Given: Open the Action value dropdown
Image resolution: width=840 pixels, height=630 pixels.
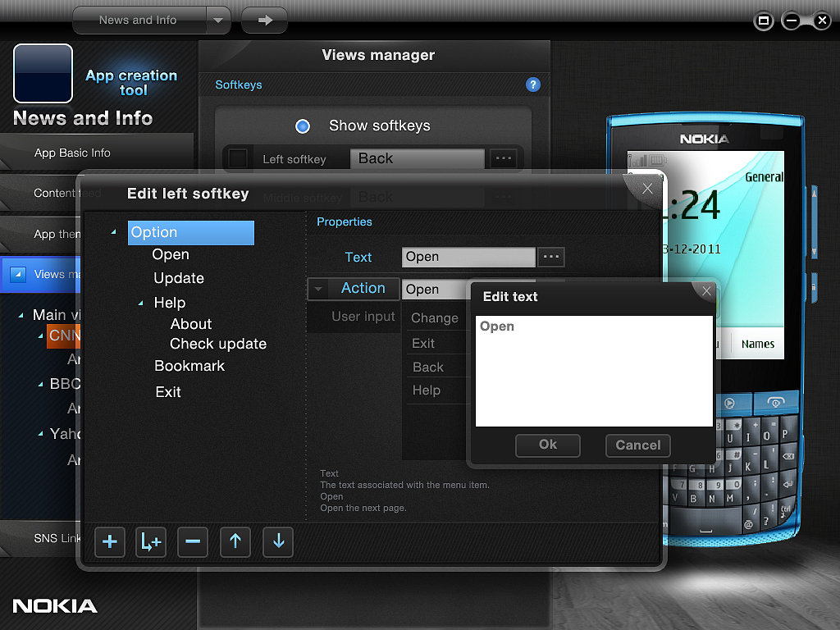Looking at the screenshot, I should [x=435, y=290].
